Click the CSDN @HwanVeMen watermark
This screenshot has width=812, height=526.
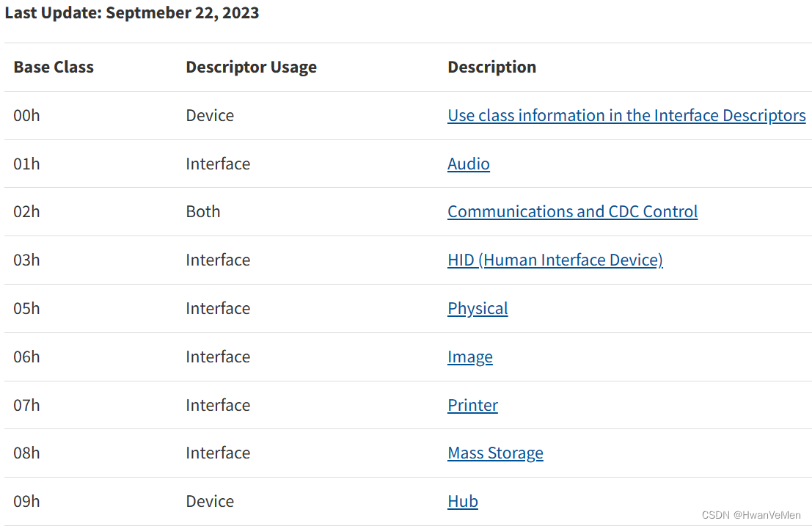[x=751, y=515]
